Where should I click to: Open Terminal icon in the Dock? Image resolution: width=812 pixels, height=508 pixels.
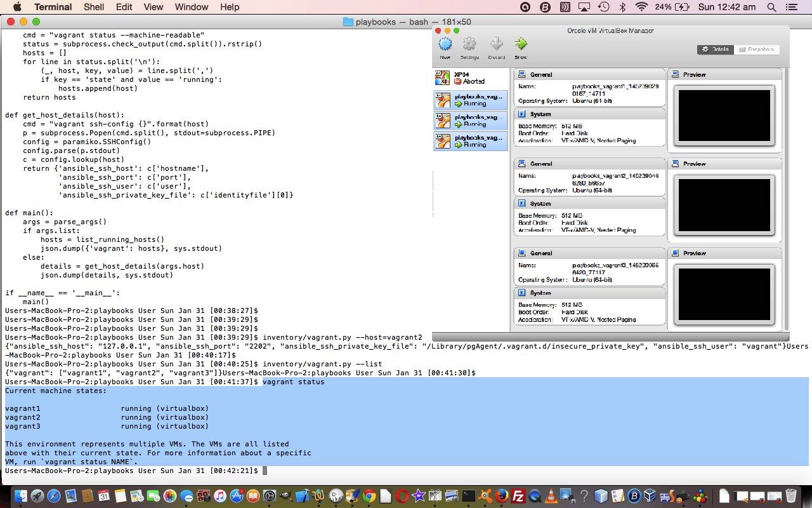pyautogui.click(x=469, y=495)
